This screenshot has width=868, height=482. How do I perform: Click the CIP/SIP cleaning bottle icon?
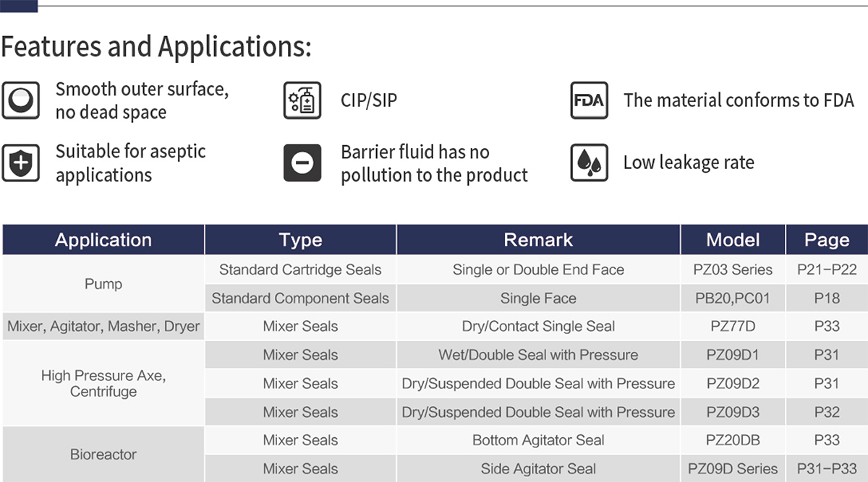302,100
